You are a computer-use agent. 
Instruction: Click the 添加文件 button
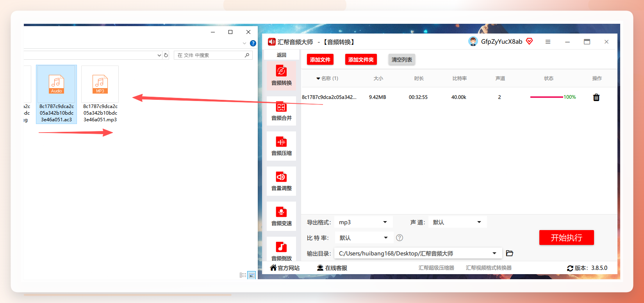(320, 60)
